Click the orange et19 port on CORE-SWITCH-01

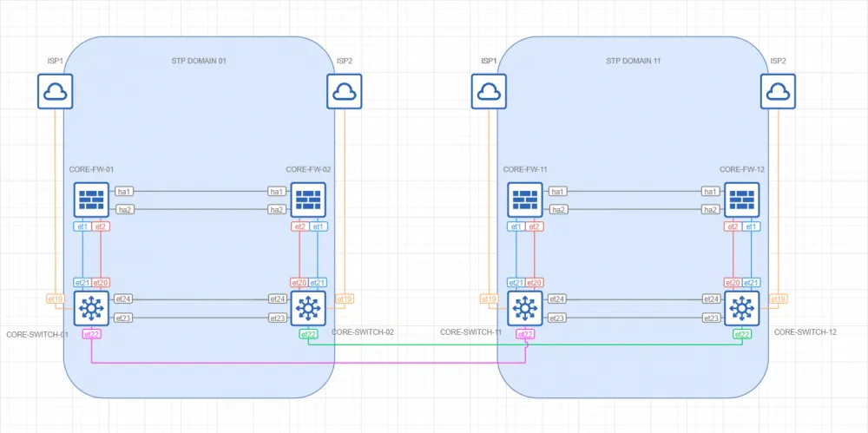56,299
